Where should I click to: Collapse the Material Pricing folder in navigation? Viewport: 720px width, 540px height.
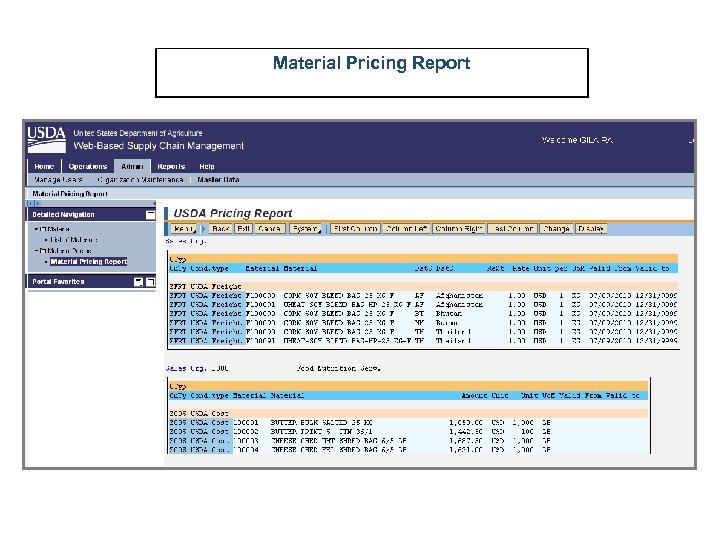37,251
